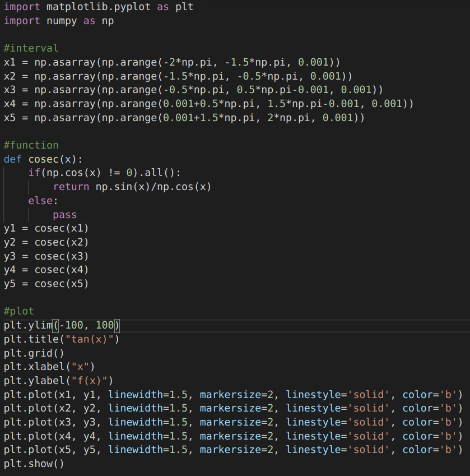470x476 pixels.
Task: Click the 'else:' keyword line
Action: tap(43, 201)
